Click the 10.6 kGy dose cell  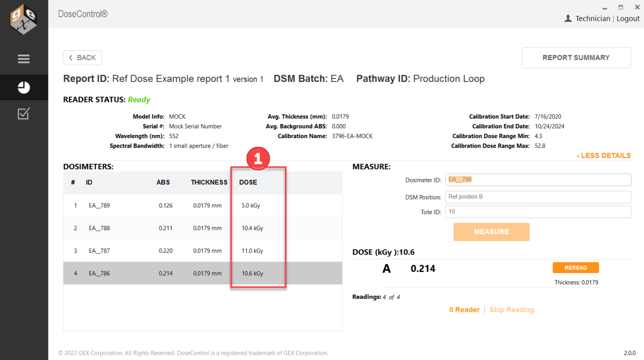pos(252,273)
